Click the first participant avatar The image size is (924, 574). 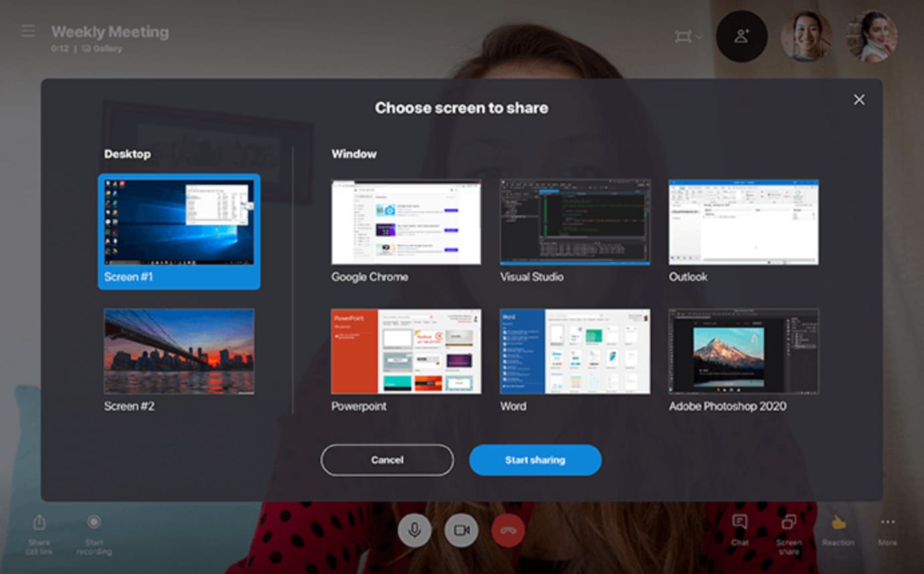tap(807, 37)
